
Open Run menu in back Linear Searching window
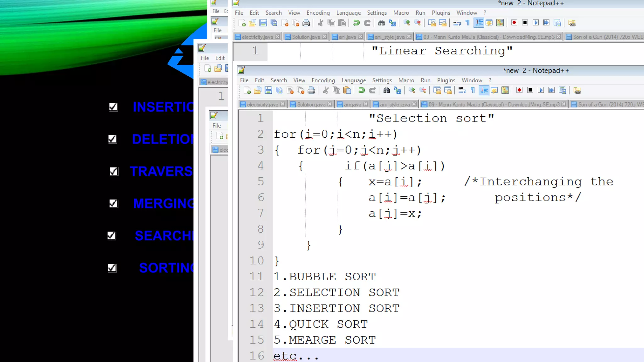click(420, 13)
